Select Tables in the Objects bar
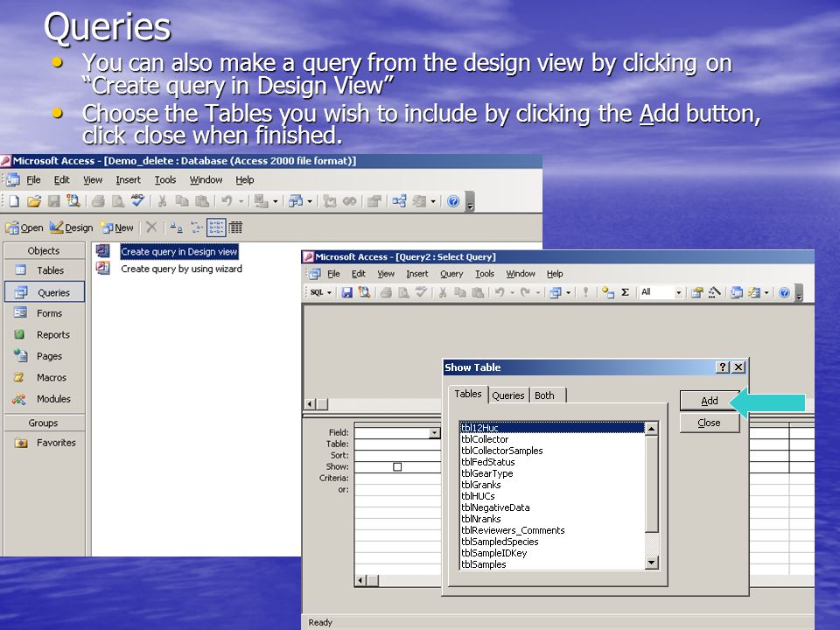The image size is (840, 630). (x=45, y=270)
